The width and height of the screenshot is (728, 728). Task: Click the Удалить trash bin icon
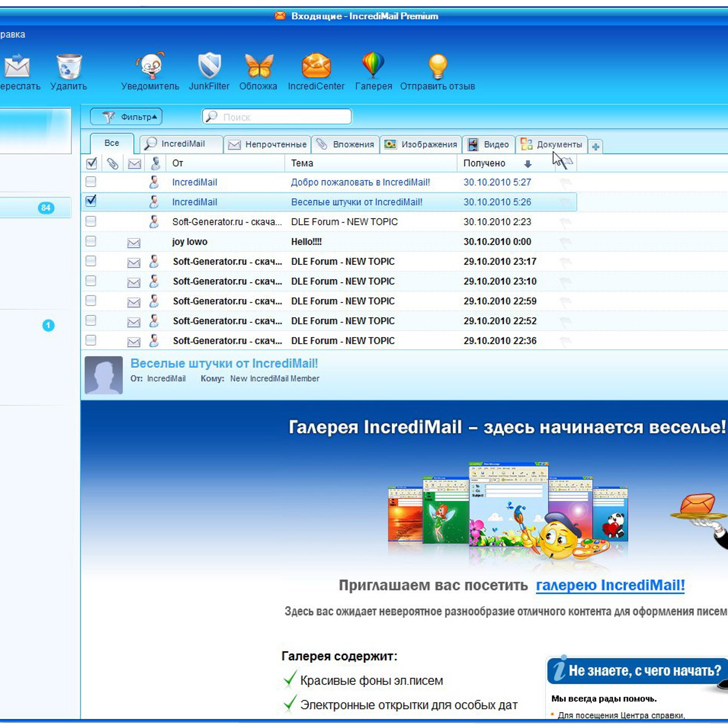(x=69, y=66)
